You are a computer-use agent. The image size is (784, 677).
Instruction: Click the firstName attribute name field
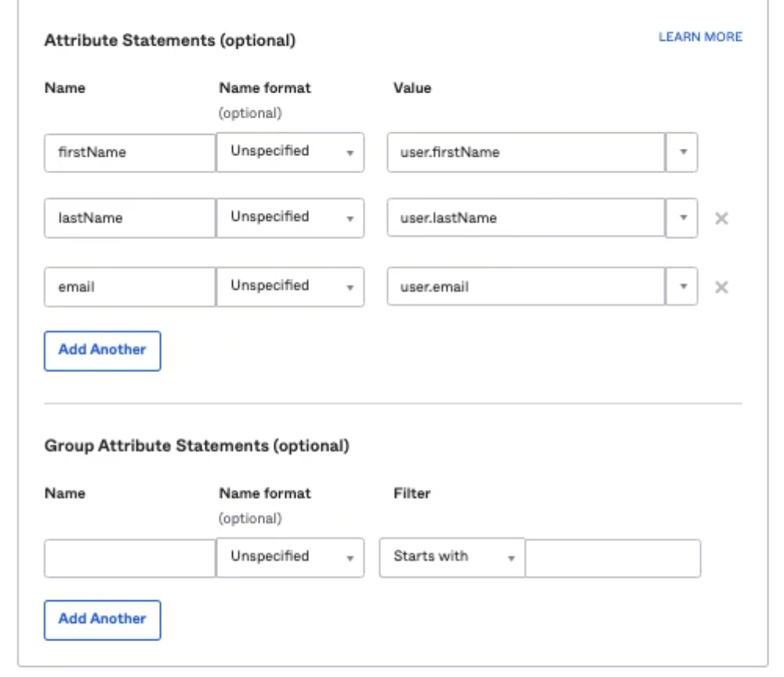130,153
